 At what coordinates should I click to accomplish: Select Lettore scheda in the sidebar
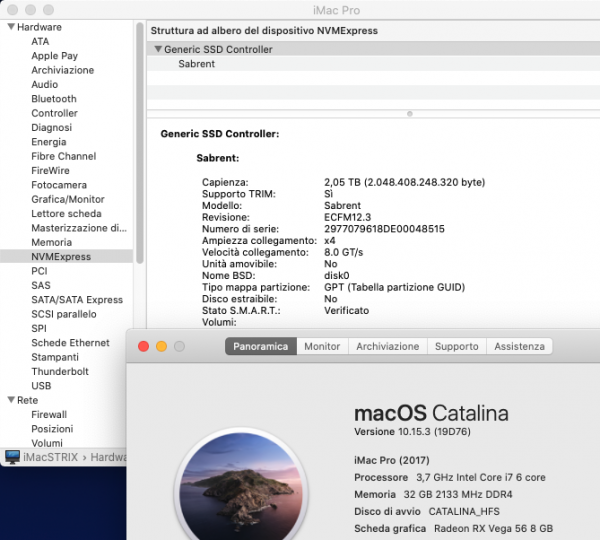click(66, 214)
